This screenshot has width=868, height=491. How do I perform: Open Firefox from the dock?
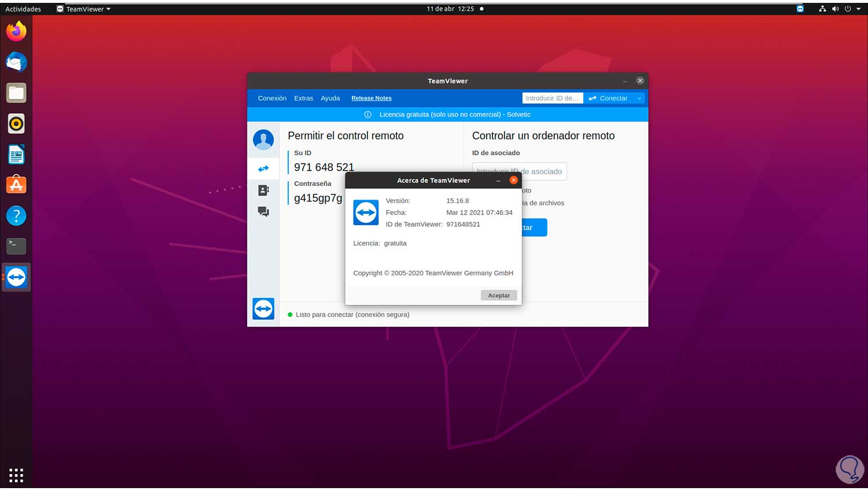16,31
